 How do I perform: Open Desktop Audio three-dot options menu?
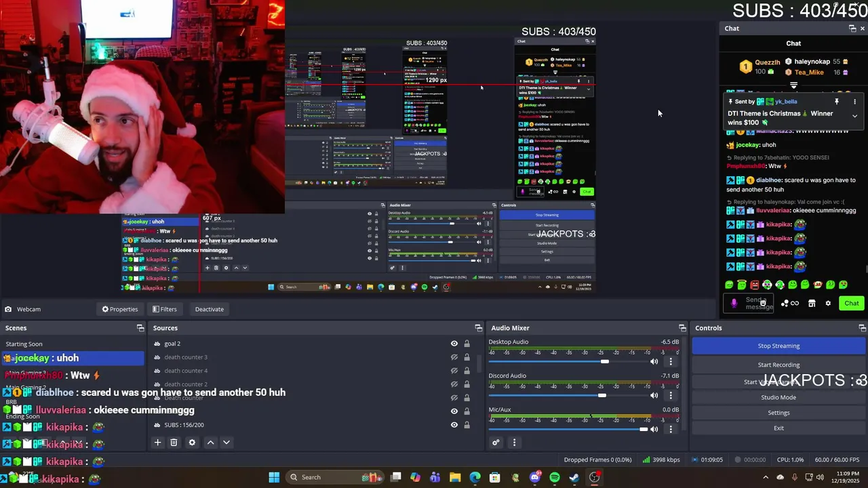671,361
